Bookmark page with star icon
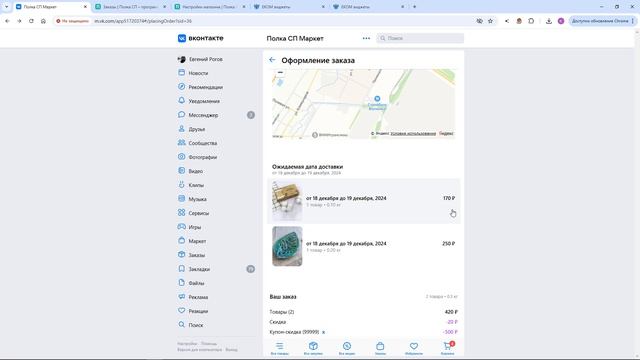The height and width of the screenshot is (360, 640). [490, 21]
